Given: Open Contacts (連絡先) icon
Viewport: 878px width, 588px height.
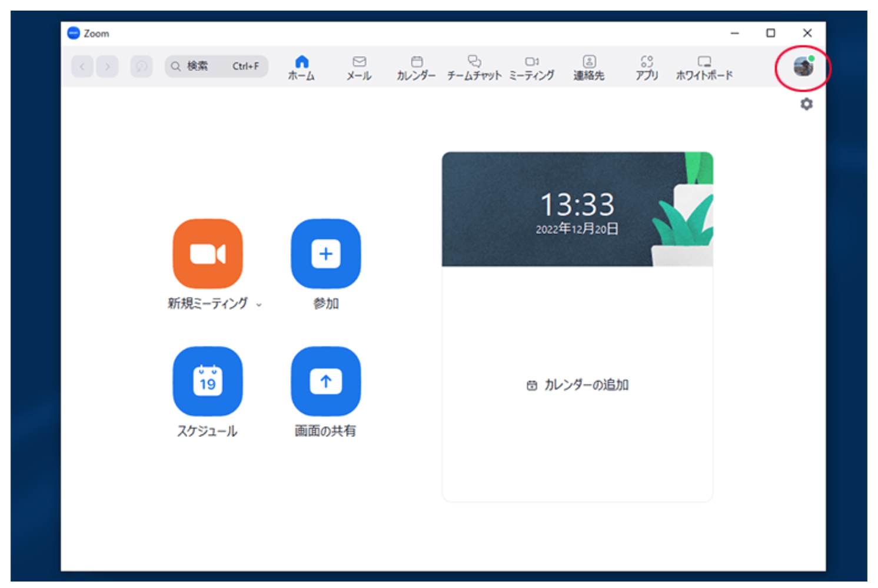Looking at the screenshot, I should (x=590, y=66).
